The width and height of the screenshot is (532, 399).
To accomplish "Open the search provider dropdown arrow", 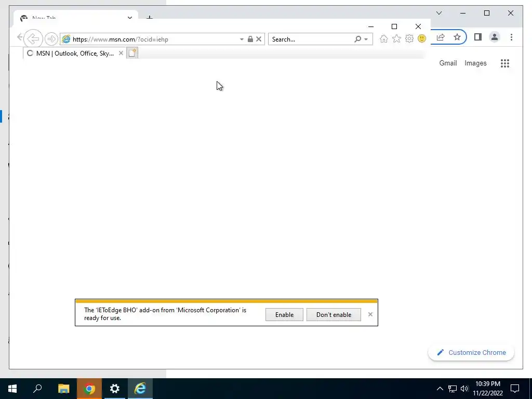I will [366, 39].
